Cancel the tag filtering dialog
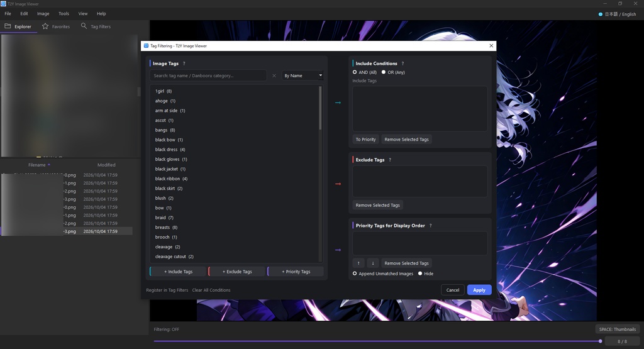This screenshot has height=349, width=644. [453, 290]
